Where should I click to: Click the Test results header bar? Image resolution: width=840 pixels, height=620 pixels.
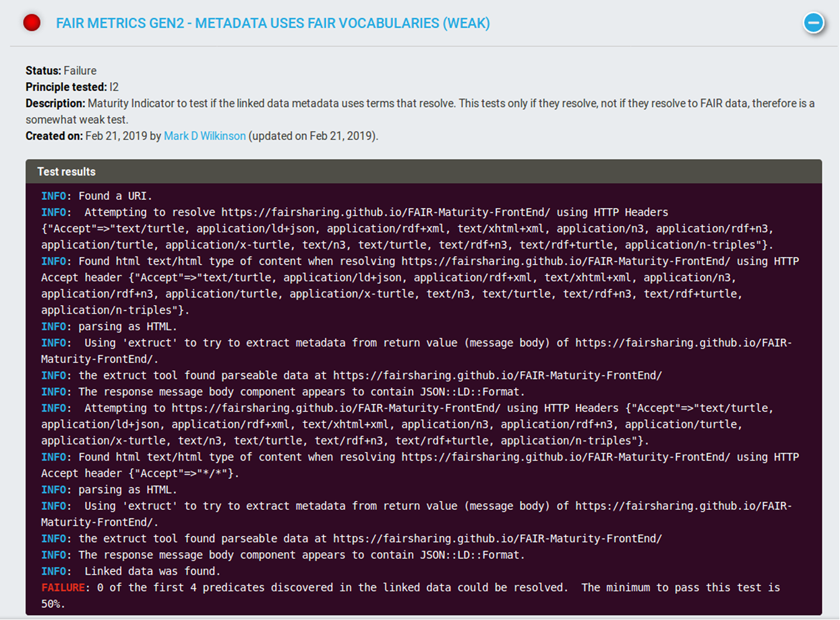pyautogui.click(x=423, y=171)
